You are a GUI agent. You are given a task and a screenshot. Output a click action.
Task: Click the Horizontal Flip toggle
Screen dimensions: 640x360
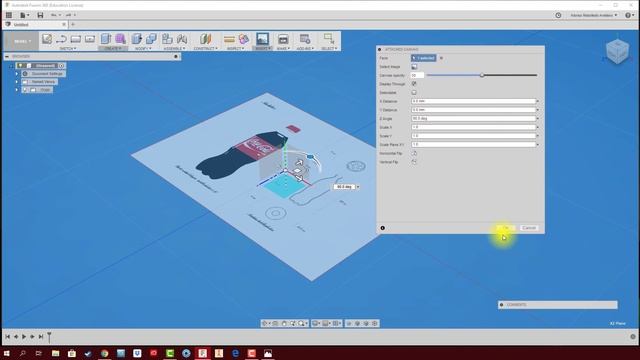click(414, 153)
